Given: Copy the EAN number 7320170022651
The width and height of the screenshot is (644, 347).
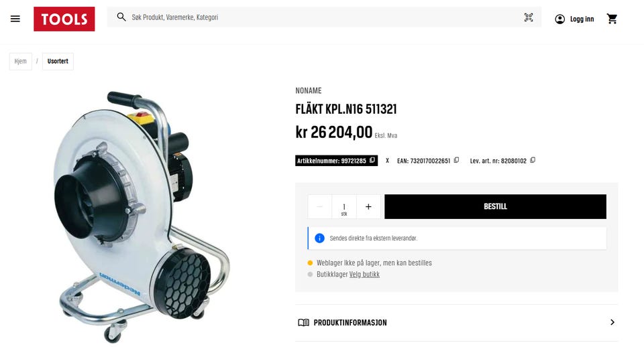Looking at the screenshot, I should click(x=456, y=160).
